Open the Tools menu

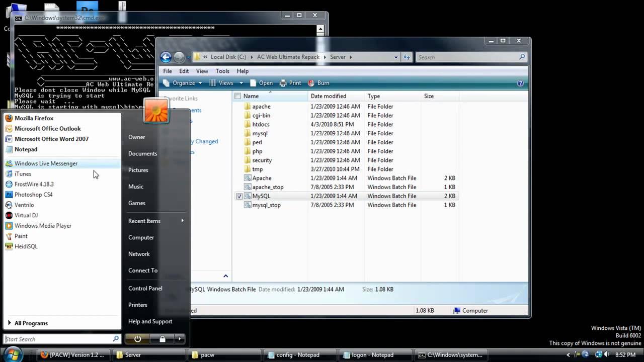tap(222, 71)
